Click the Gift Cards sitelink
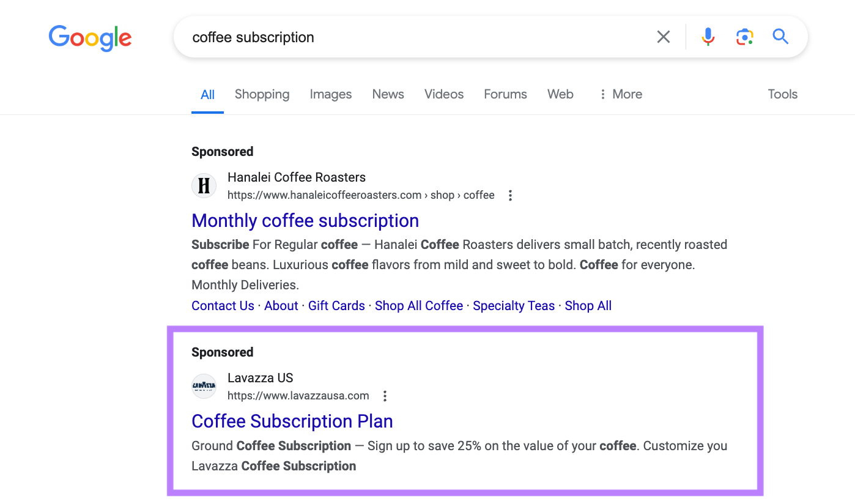This screenshot has width=855, height=504. [x=336, y=305]
